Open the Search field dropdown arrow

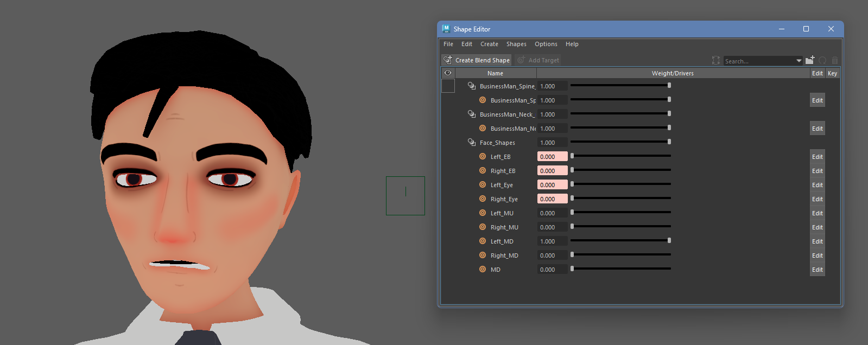[x=799, y=61]
